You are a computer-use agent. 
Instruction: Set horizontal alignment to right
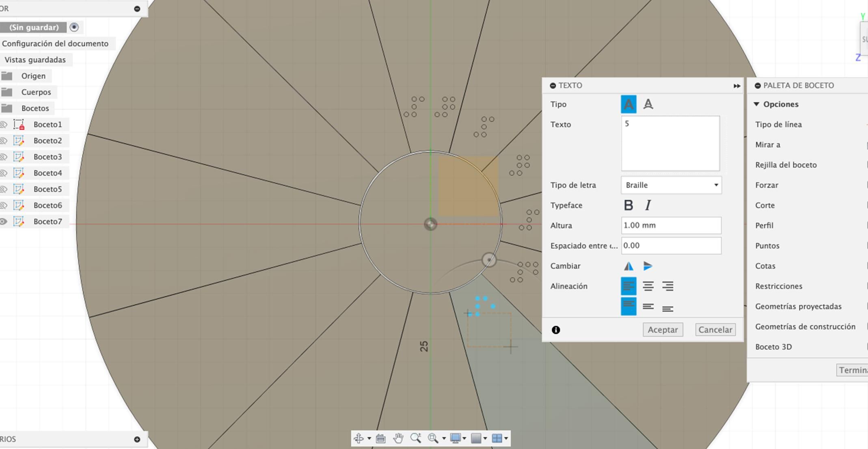tap(667, 286)
